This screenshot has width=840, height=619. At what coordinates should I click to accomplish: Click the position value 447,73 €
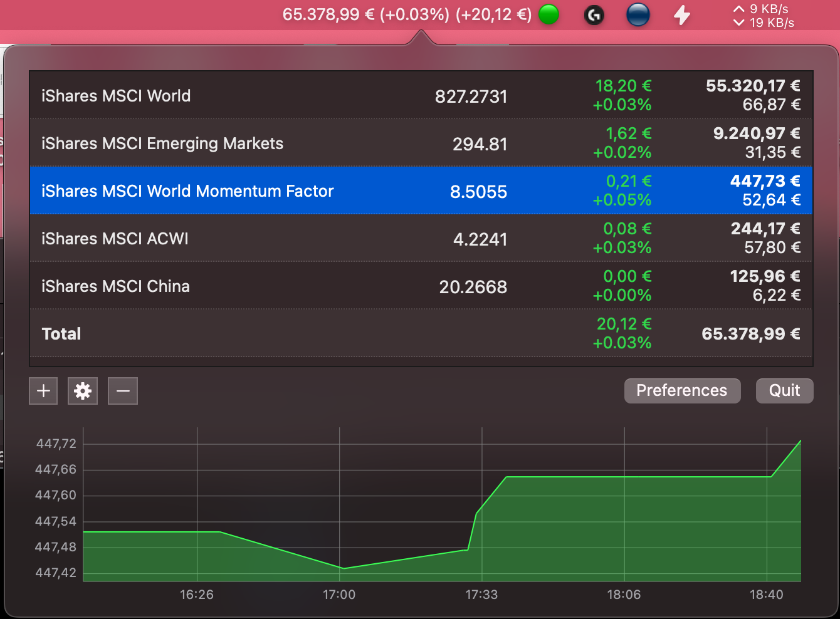(765, 181)
